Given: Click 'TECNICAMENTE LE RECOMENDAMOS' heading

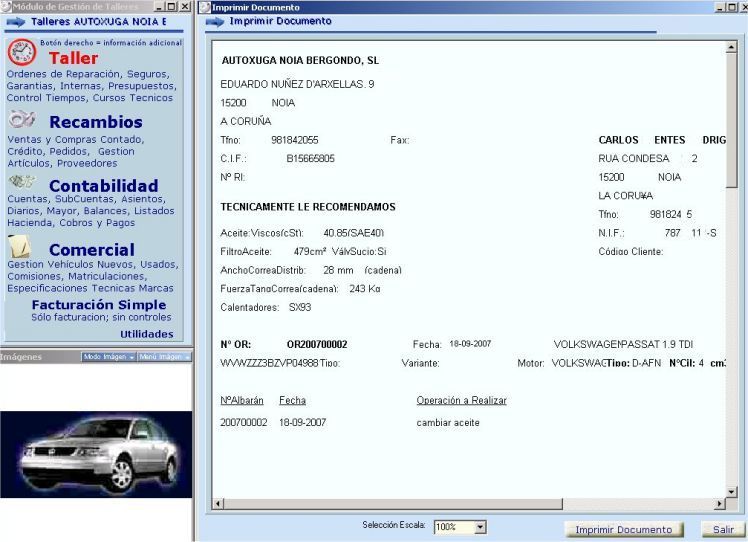Looking at the screenshot, I should point(308,207).
